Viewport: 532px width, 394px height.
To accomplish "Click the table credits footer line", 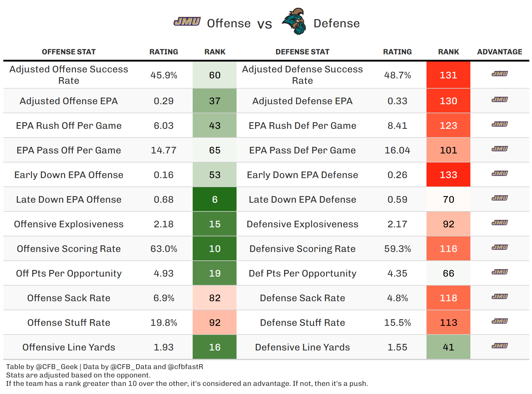I will click(x=105, y=367).
